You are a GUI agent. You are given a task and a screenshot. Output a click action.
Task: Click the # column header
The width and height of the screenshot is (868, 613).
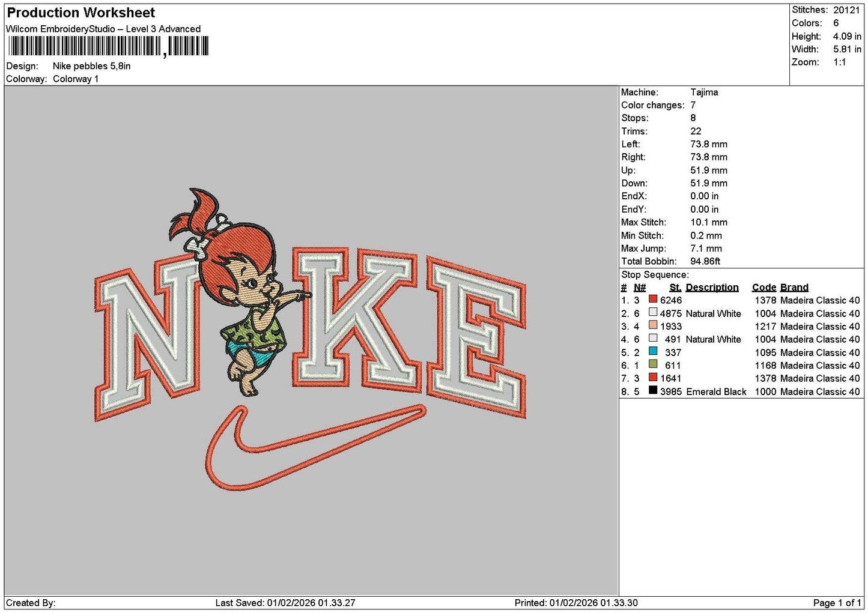(x=624, y=288)
